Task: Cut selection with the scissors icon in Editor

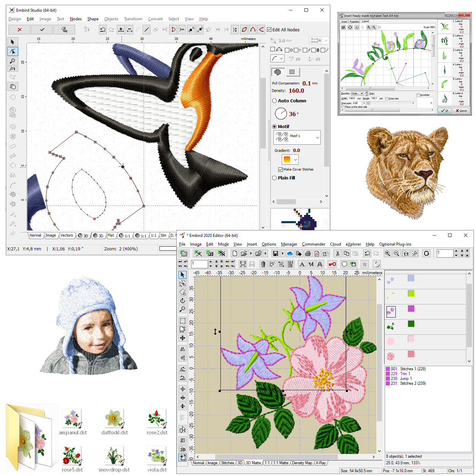Action: point(338,253)
